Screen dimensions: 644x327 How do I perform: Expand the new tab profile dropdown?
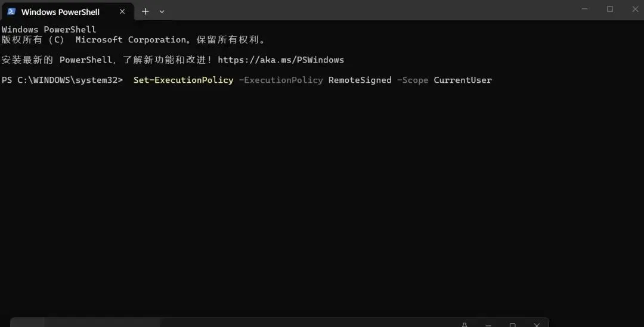pos(162,12)
